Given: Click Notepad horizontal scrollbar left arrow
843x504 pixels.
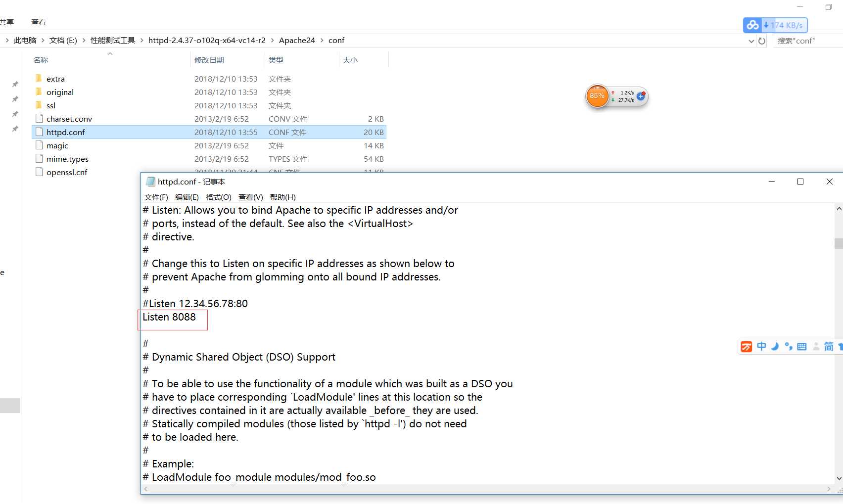Looking at the screenshot, I should tap(145, 489).
